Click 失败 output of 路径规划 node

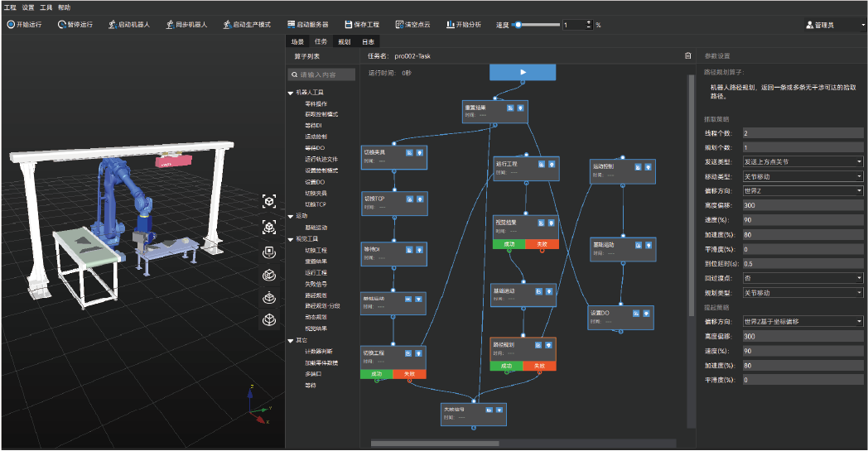[x=539, y=366]
